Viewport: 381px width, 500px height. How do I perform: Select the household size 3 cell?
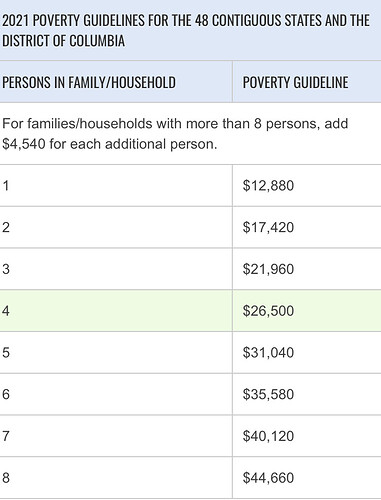click(x=116, y=269)
